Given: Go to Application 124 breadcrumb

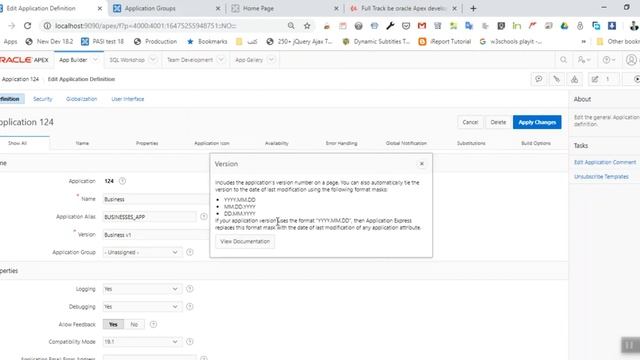Looking at the screenshot, I should point(20,79).
